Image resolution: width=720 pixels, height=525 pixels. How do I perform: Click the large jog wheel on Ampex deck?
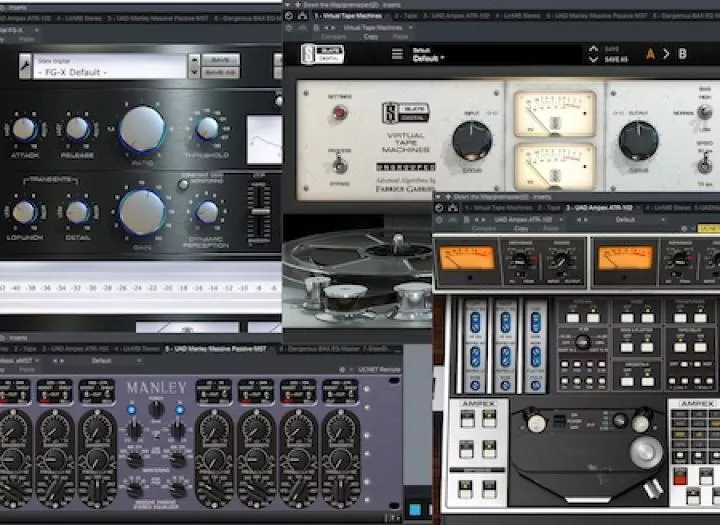pyautogui.click(x=646, y=451)
